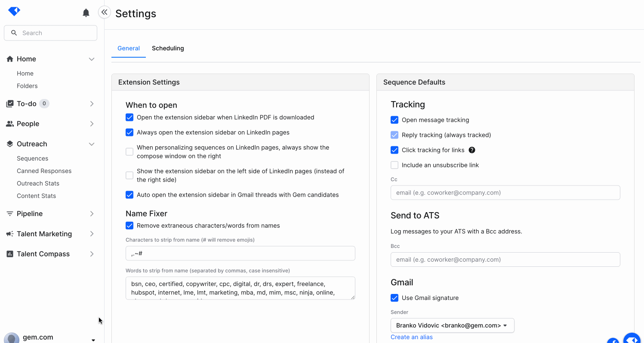Click the Gem logo icon
This screenshot has height=343, width=644.
point(14,12)
